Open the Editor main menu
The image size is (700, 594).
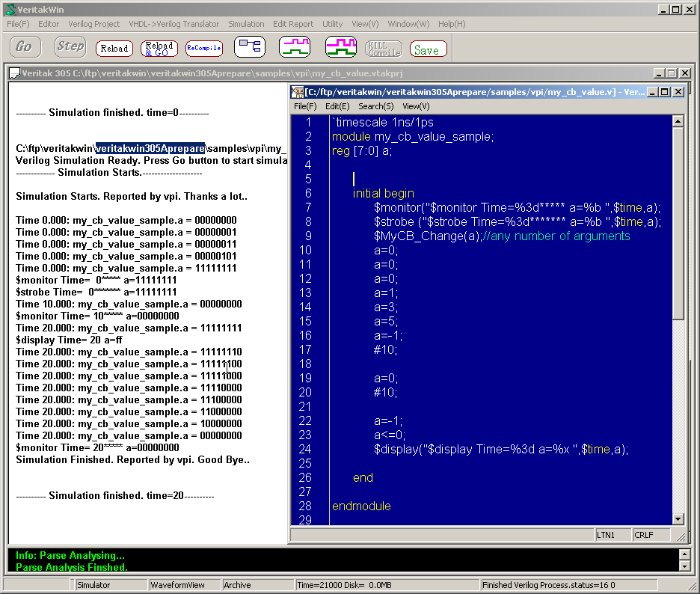[x=48, y=24]
